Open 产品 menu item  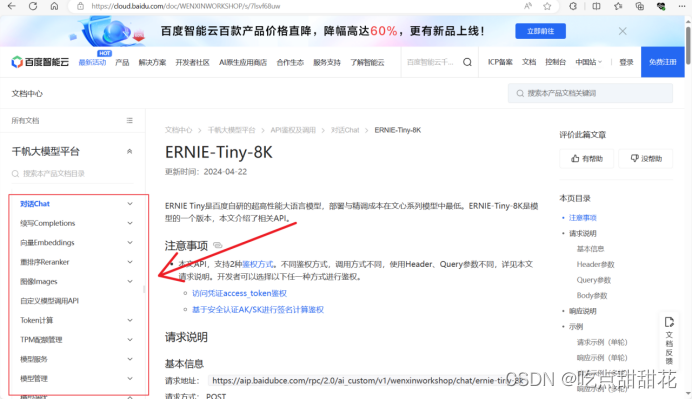click(122, 62)
